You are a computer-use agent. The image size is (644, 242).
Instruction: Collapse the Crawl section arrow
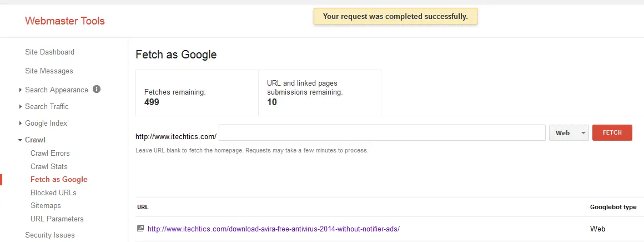point(20,140)
